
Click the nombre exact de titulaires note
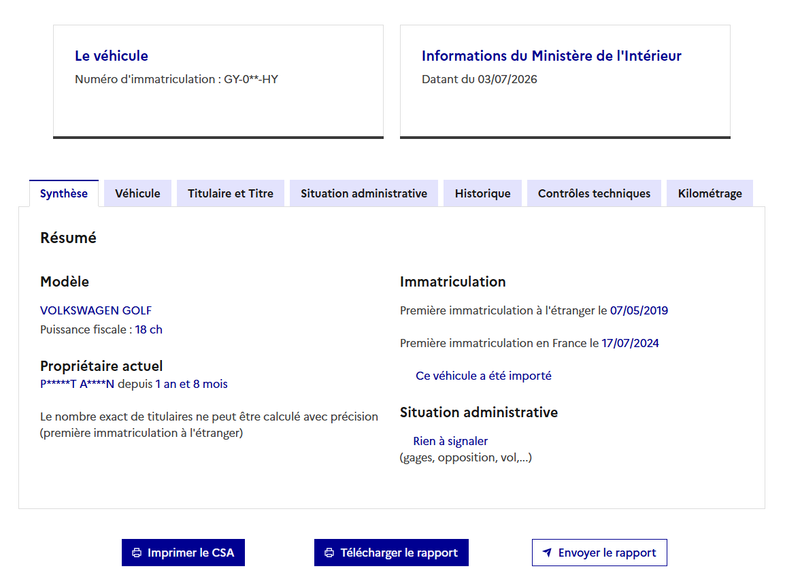pos(209,424)
